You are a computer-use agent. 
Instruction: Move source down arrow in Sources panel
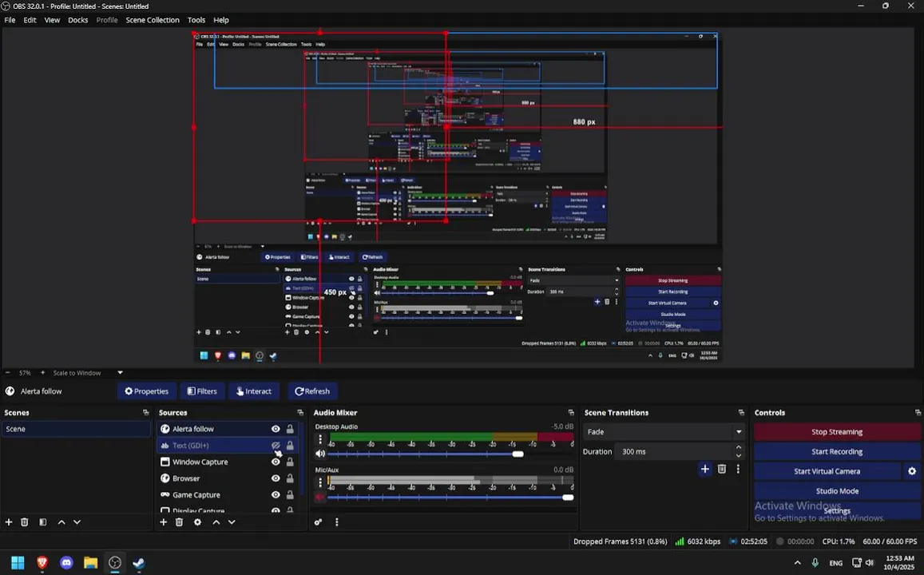pos(232,522)
